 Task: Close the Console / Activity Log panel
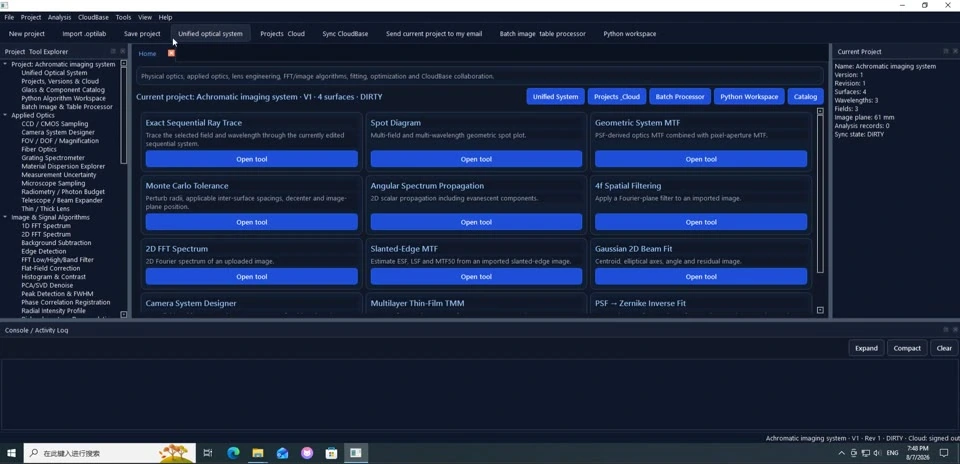pos(955,329)
